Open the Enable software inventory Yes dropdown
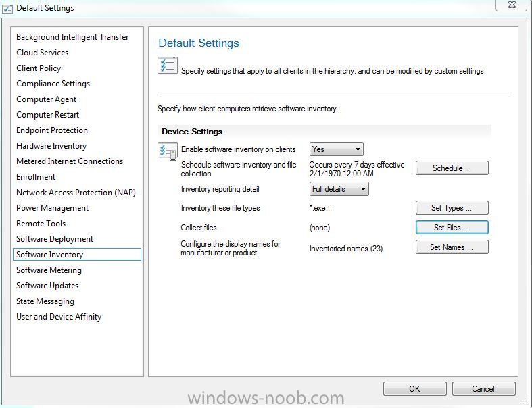 tap(336, 149)
